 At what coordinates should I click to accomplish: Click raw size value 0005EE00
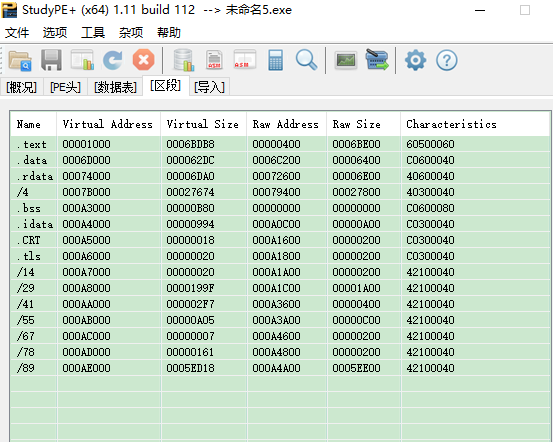coord(356,368)
